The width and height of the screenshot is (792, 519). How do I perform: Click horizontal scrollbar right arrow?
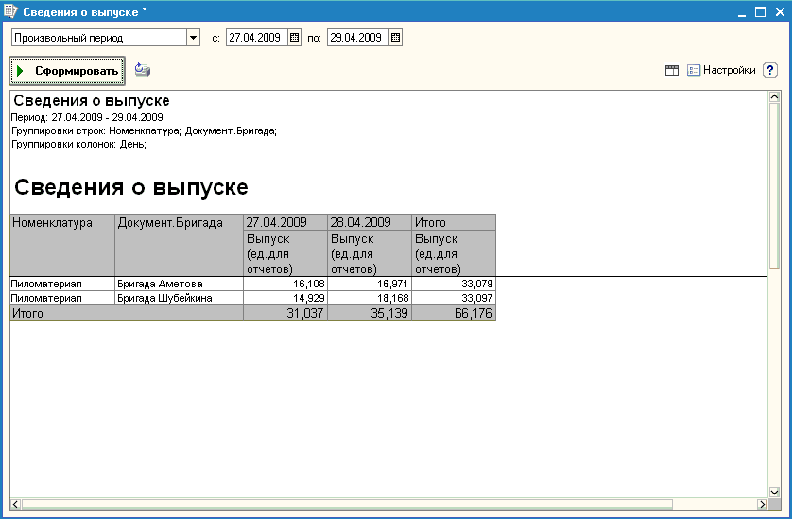762,504
